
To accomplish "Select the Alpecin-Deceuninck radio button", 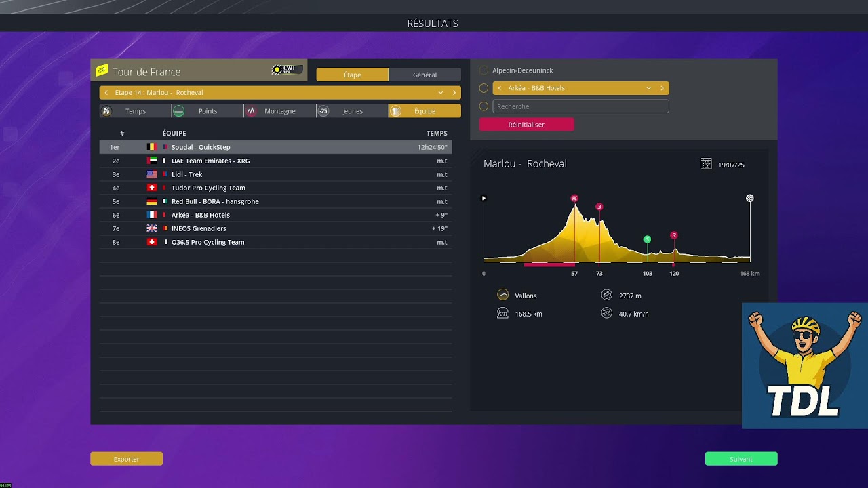I will (x=484, y=70).
